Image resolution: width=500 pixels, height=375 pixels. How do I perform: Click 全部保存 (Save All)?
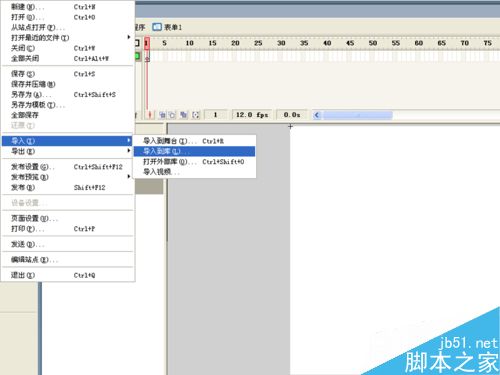click(x=68, y=115)
